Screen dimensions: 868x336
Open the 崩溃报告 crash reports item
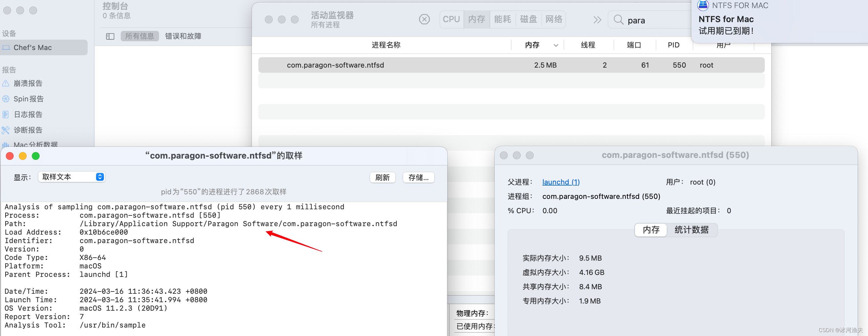28,83
